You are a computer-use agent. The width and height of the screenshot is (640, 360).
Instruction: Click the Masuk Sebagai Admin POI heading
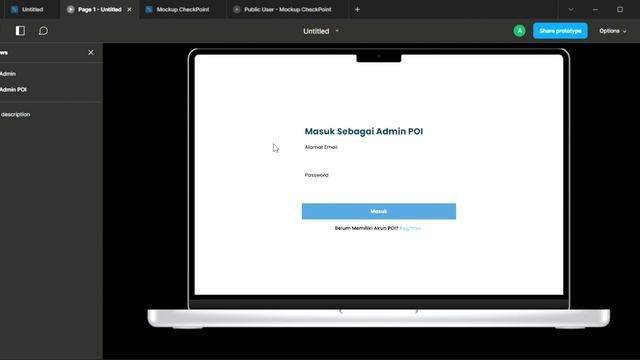click(364, 131)
